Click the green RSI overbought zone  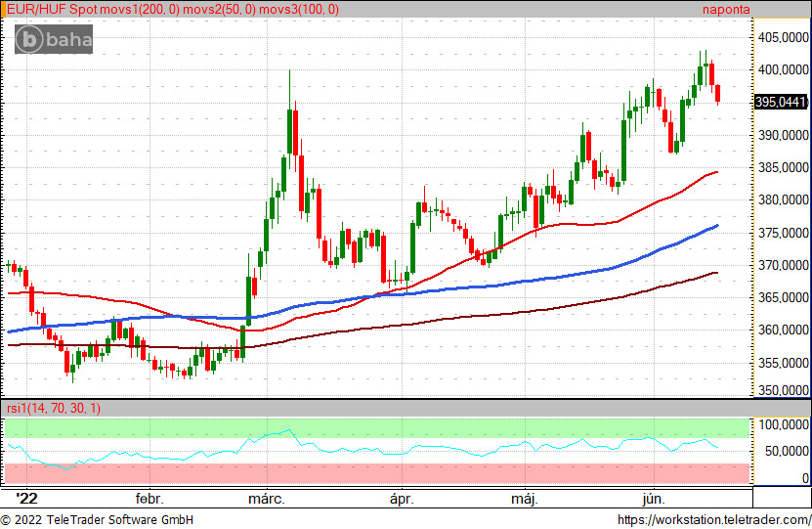[376, 428]
